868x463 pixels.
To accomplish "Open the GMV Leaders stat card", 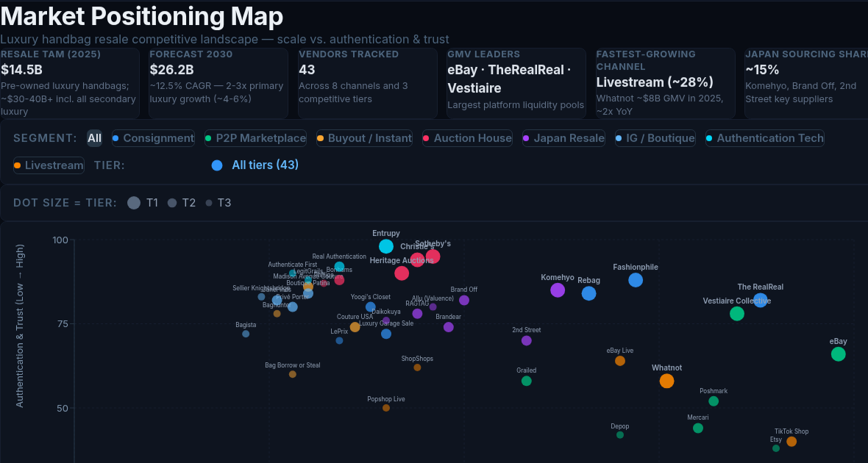I will (516, 83).
